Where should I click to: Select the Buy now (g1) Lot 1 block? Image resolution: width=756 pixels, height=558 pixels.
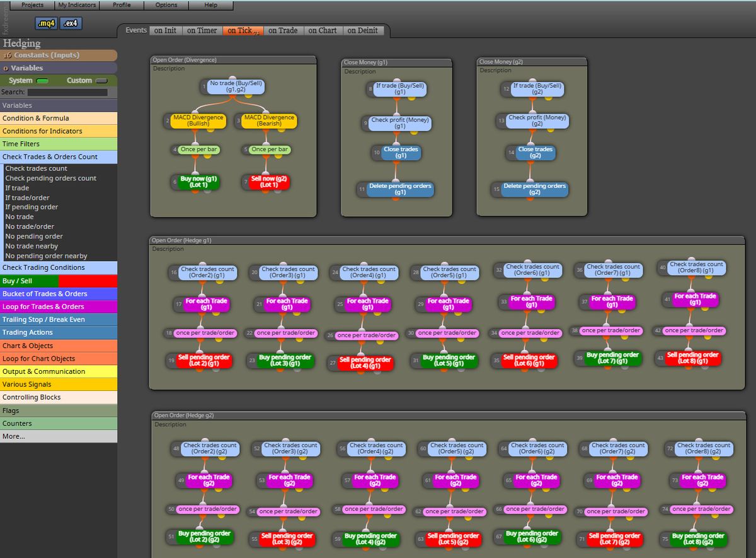[198, 182]
